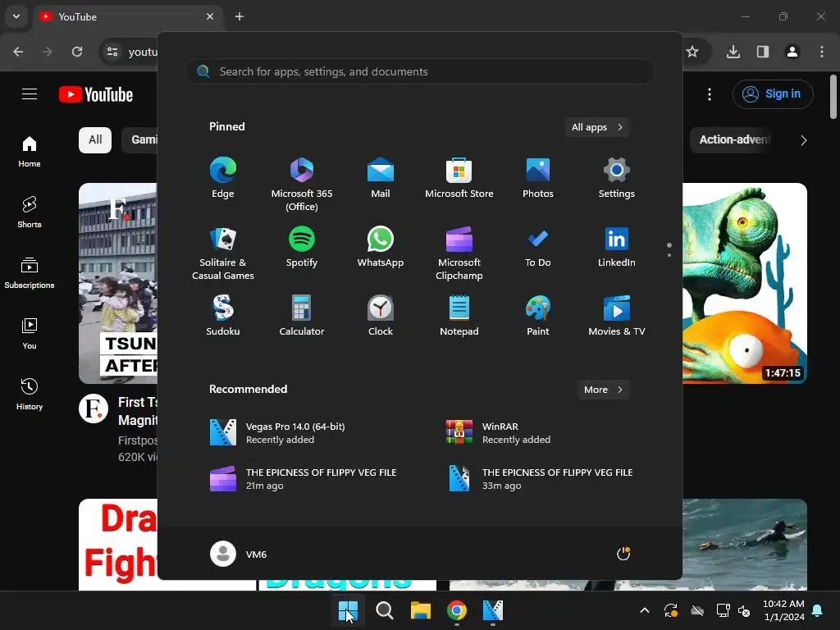Open Edge from pinned apps
The height and width of the screenshot is (630, 840).
click(x=223, y=178)
